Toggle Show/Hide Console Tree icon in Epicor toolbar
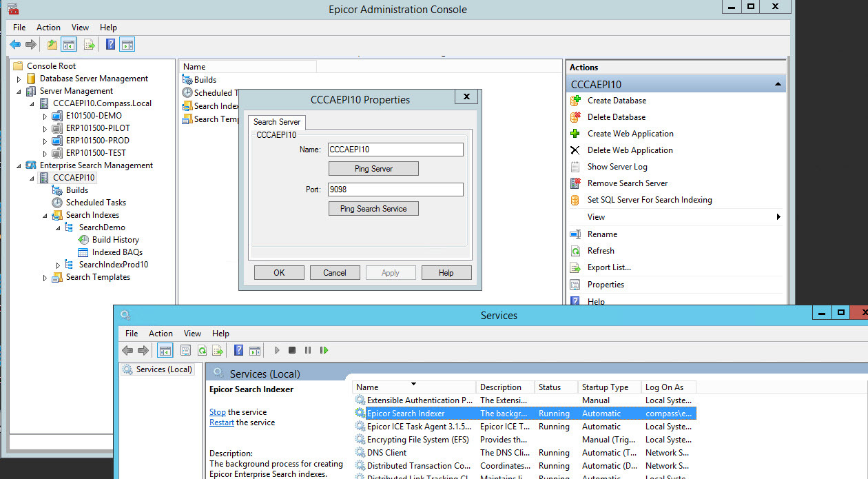Screen dimensions: 868x479 68,45
